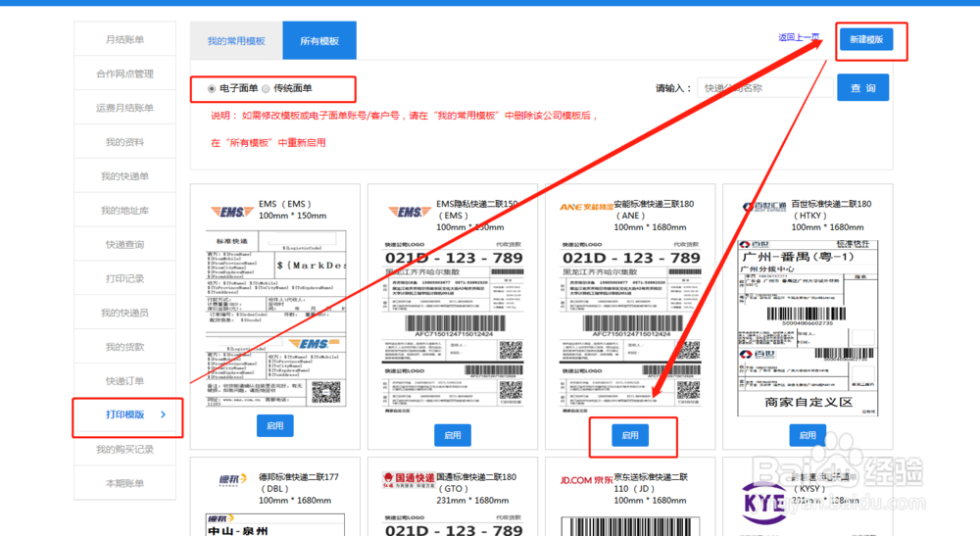The height and width of the screenshot is (536, 980).
Task: Expand the 打印模版 chevron arrow
Action: click(x=163, y=414)
